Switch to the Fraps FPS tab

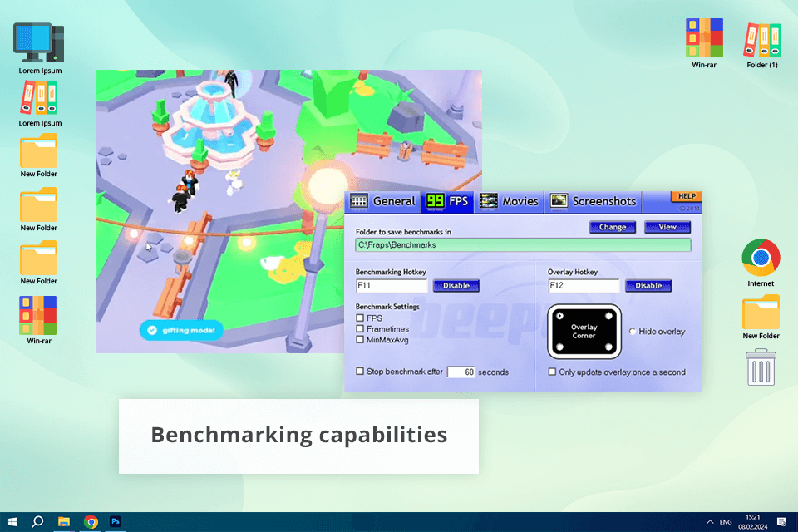click(447, 202)
